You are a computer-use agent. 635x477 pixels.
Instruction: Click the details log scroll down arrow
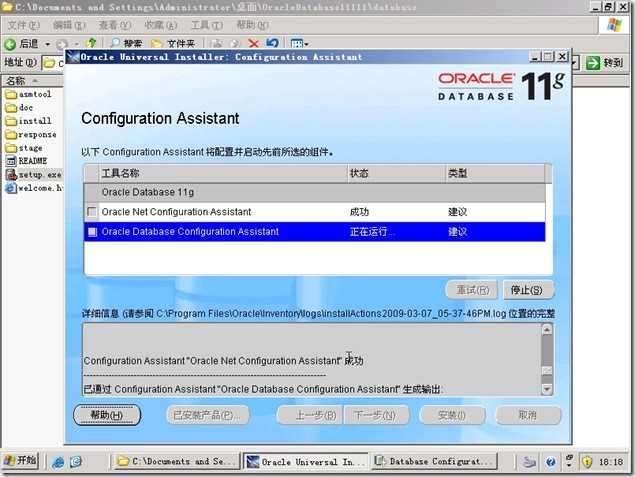coord(547,390)
